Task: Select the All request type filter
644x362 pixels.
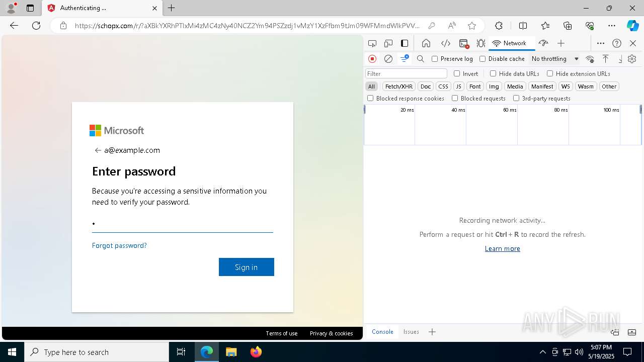Action: point(371,86)
